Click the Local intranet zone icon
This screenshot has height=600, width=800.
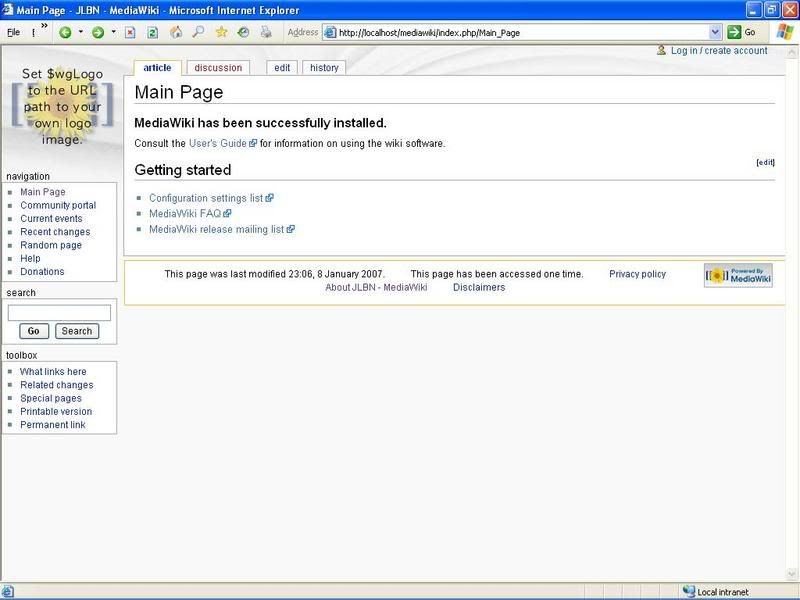[x=689, y=591]
